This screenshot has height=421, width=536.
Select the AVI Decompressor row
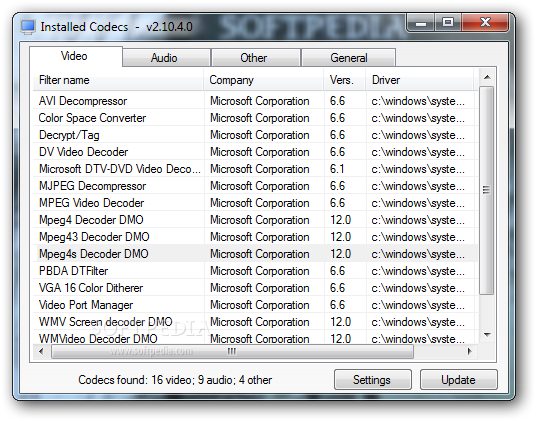point(255,101)
